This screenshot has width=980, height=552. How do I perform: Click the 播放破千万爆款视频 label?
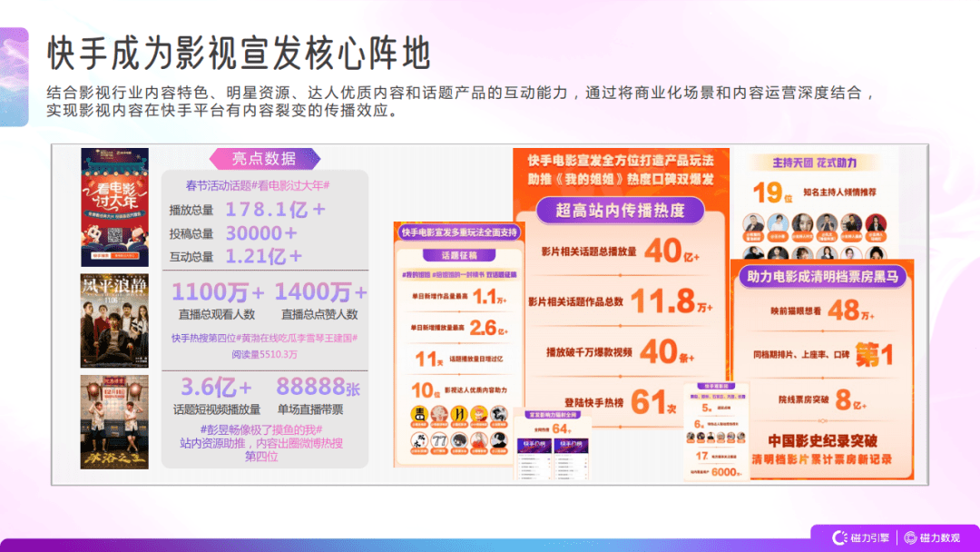[x=590, y=352]
